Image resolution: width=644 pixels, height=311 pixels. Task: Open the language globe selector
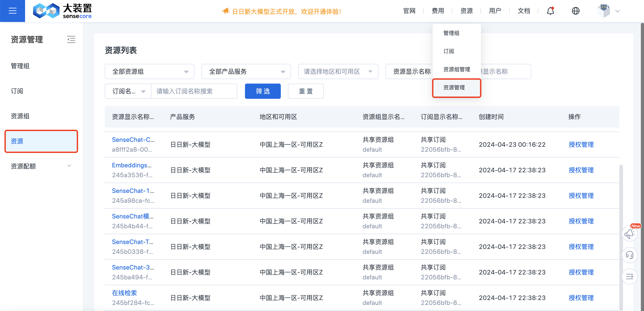coord(575,11)
